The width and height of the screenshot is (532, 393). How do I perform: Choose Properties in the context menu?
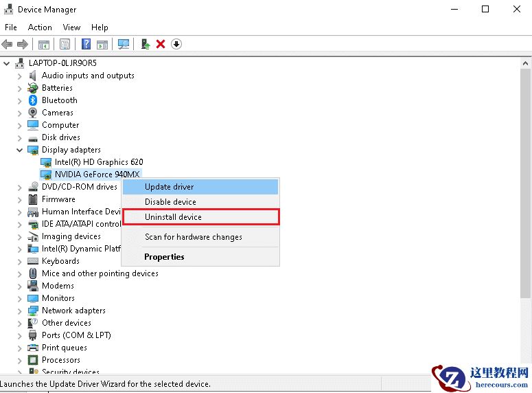(200, 257)
